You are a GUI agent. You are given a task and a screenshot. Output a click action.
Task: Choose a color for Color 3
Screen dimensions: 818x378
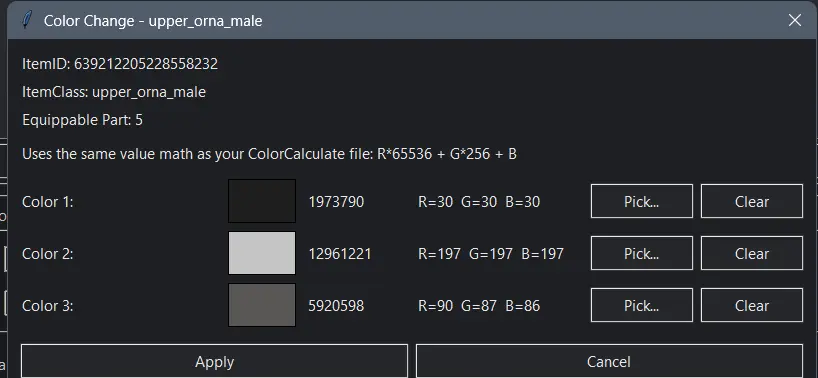click(642, 305)
